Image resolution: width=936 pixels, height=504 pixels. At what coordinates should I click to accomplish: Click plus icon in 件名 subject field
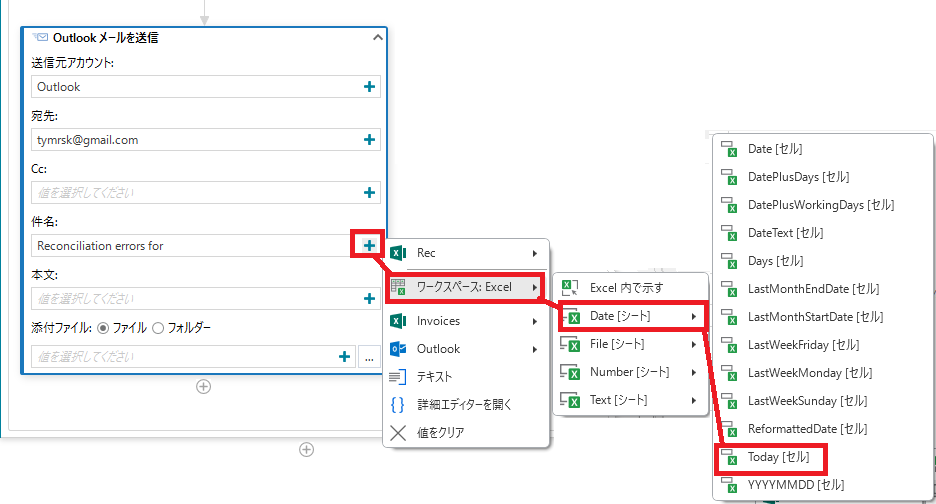coord(369,245)
